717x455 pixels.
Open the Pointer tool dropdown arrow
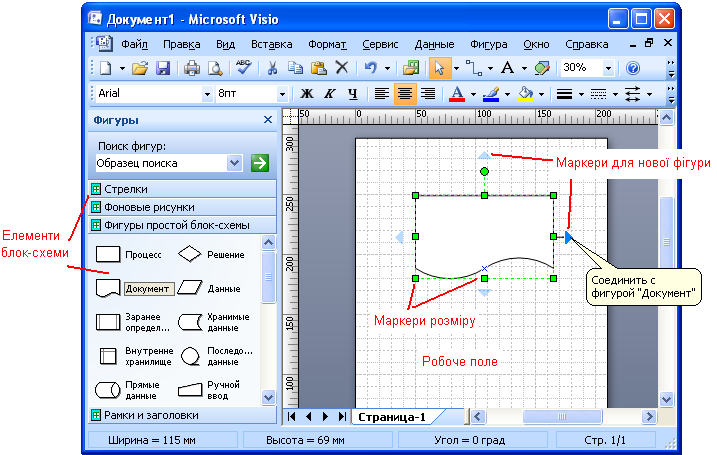coord(456,69)
